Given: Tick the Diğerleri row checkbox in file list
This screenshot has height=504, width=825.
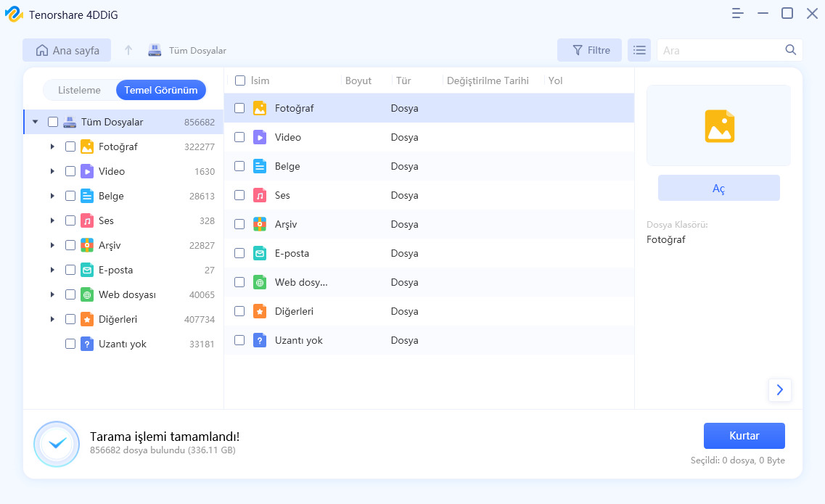Looking at the screenshot, I should point(239,311).
